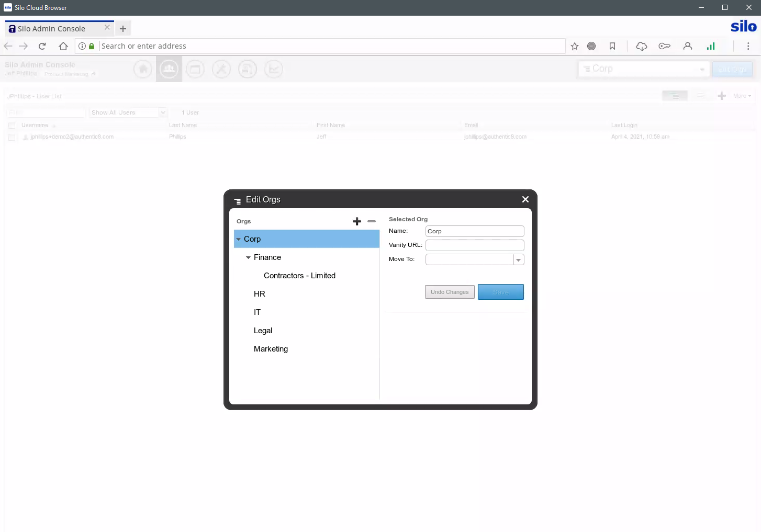Viewport: 761px width, 532px height.
Task: Select Contractors - Limited in org tree
Action: [x=299, y=276]
